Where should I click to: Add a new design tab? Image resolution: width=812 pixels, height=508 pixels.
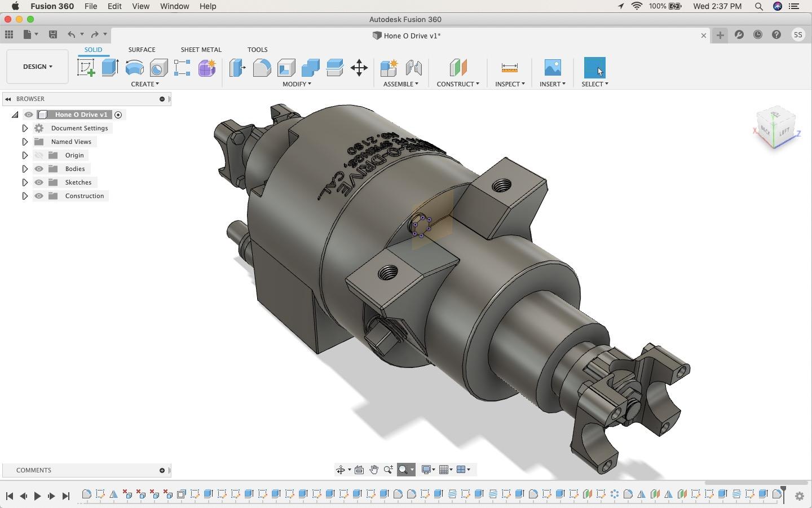pos(720,35)
